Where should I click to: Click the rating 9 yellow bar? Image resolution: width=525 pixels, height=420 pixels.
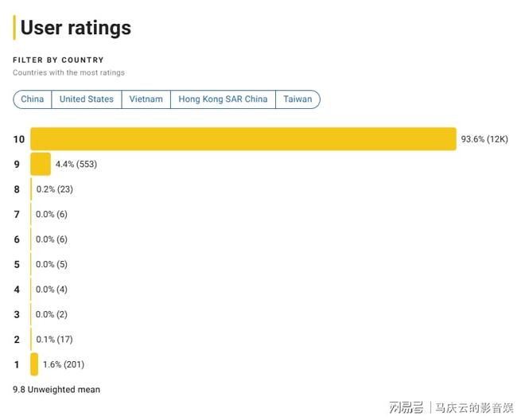coord(41,164)
